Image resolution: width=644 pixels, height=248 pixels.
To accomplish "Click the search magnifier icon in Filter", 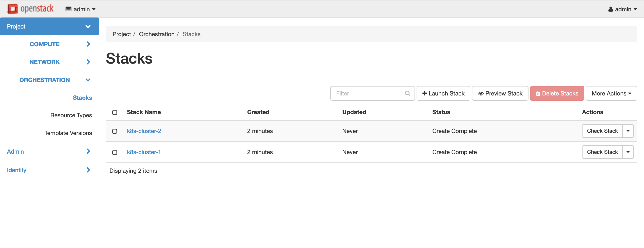I will click(x=407, y=93).
